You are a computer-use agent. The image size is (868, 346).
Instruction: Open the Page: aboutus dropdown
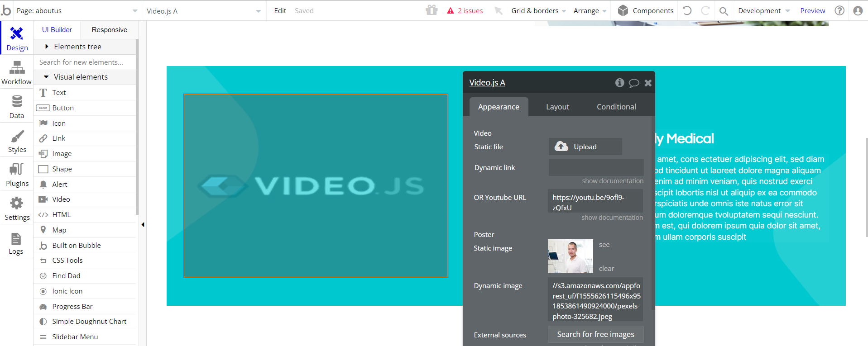pos(77,11)
